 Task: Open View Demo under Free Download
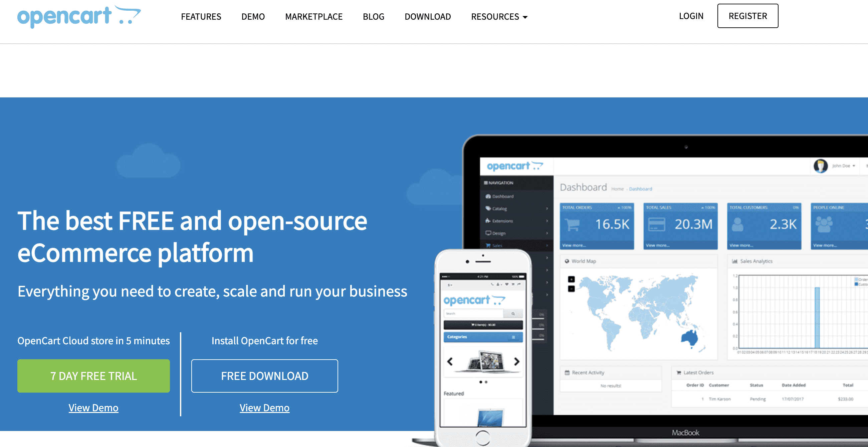click(x=264, y=408)
